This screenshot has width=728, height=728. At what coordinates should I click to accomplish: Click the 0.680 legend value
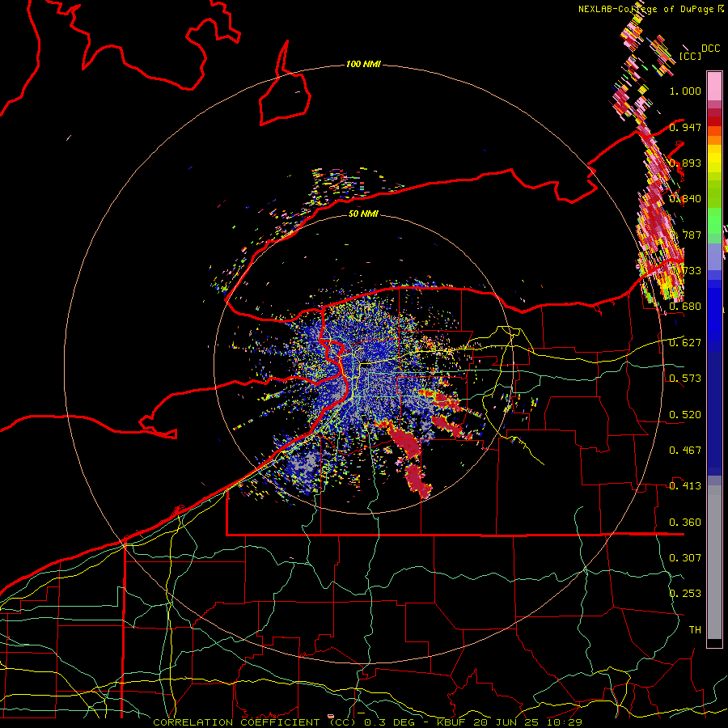(x=685, y=307)
